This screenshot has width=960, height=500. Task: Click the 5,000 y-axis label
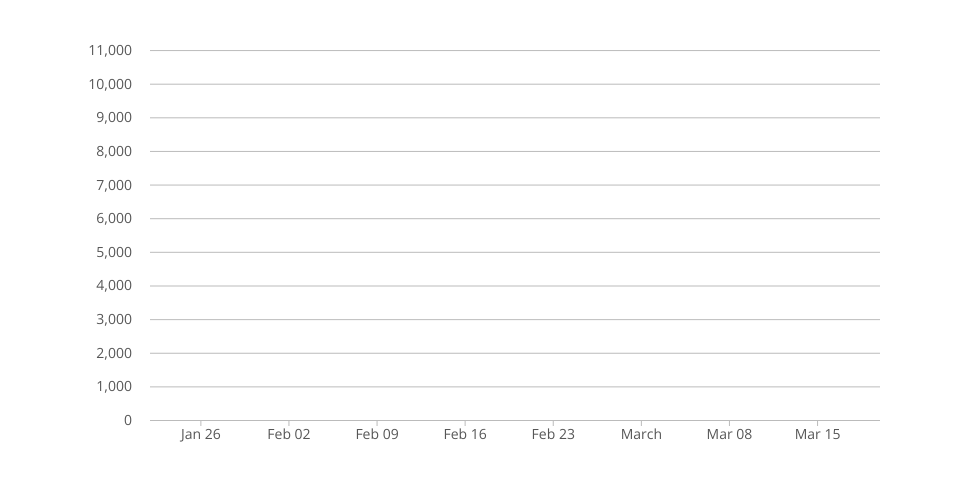113,252
